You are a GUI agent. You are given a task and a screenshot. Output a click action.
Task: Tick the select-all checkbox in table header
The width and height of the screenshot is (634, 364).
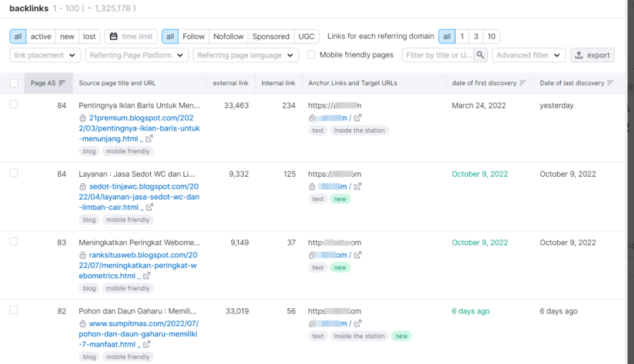click(14, 83)
